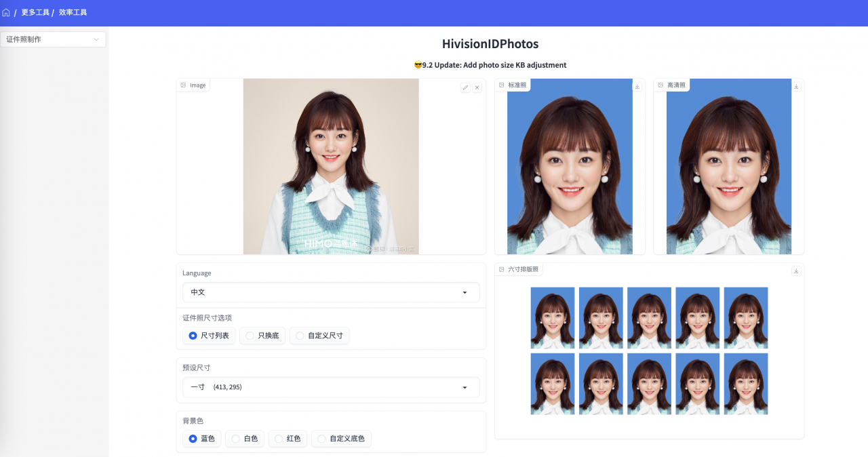Image resolution: width=868 pixels, height=457 pixels.
Task: Click the 9.2 Update announcement text
Action: [490, 65]
